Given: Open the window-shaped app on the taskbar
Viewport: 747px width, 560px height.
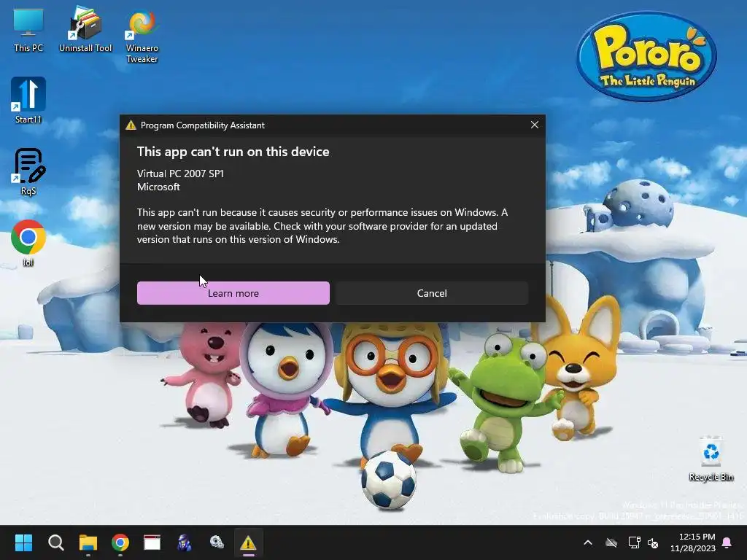Looking at the screenshot, I should (x=152, y=542).
